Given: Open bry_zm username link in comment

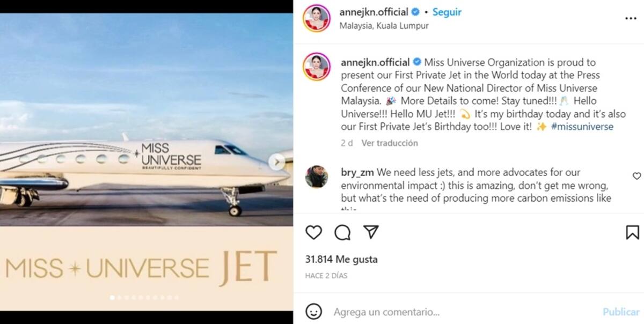Looking at the screenshot, I should click(x=357, y=173).
